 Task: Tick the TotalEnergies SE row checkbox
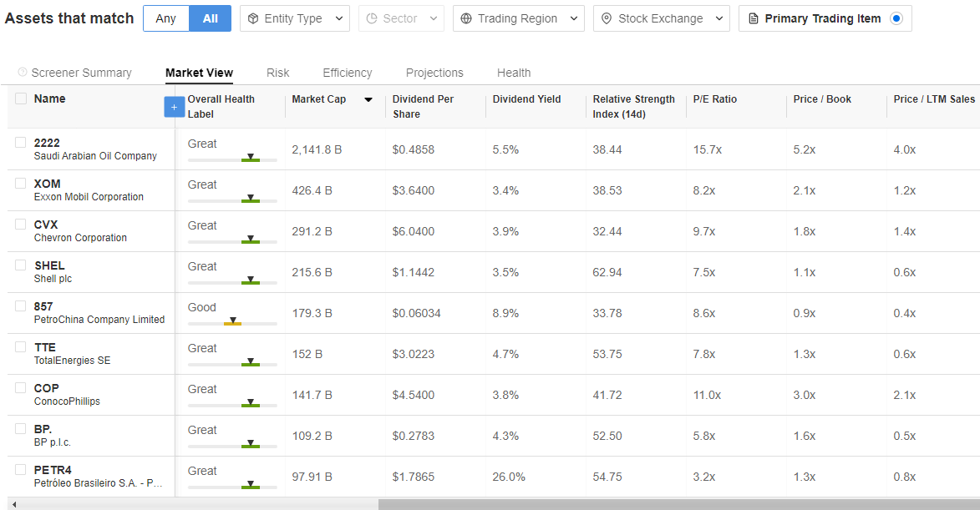pyautogui.click(x=21, y=346)
